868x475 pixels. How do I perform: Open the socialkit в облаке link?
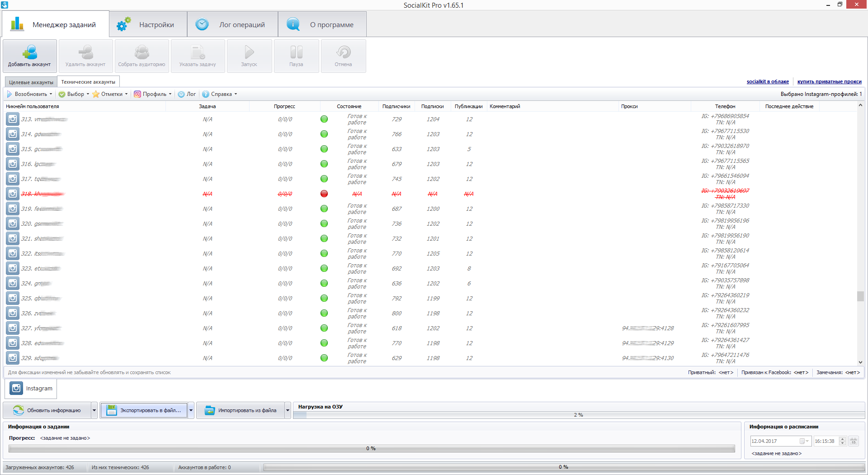pos(768,81)
